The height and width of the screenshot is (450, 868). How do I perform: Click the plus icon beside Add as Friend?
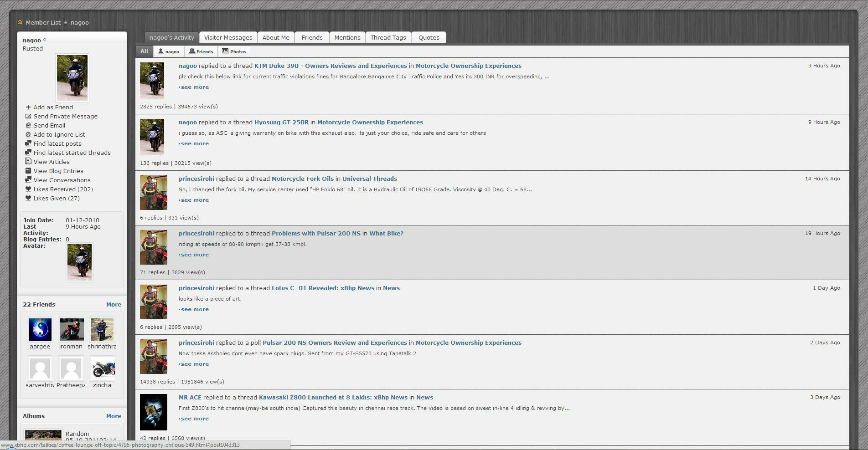pos(28,107)
